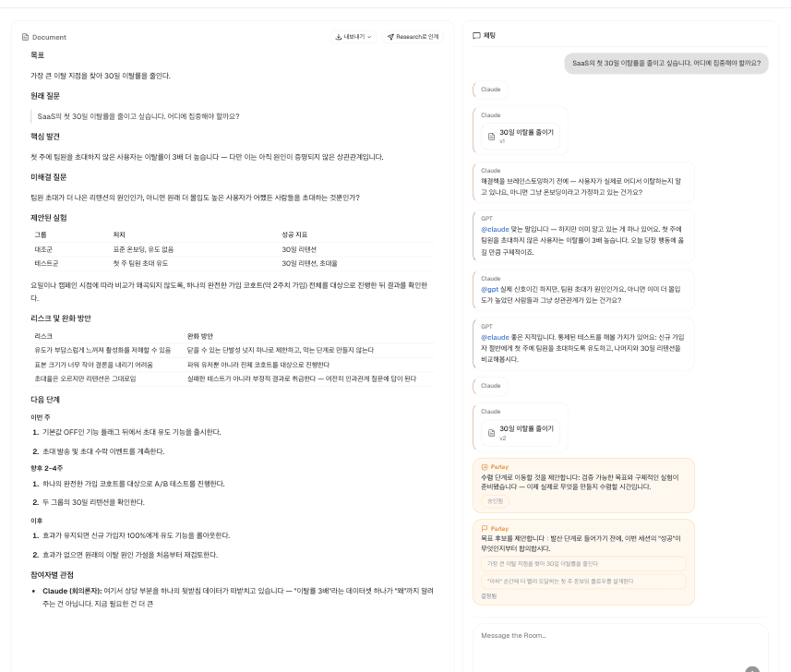Click the first @claude mention from GPT

(495, 229)
